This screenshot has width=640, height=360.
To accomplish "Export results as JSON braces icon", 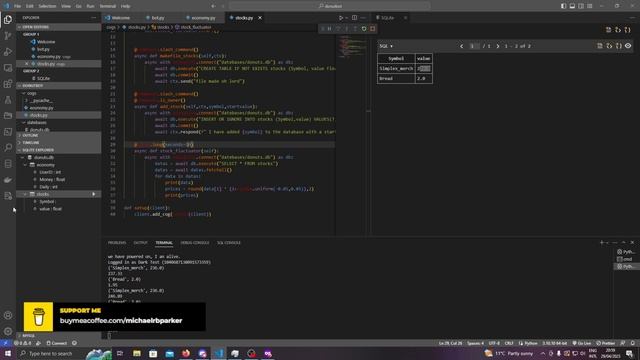I will (619, 46).
